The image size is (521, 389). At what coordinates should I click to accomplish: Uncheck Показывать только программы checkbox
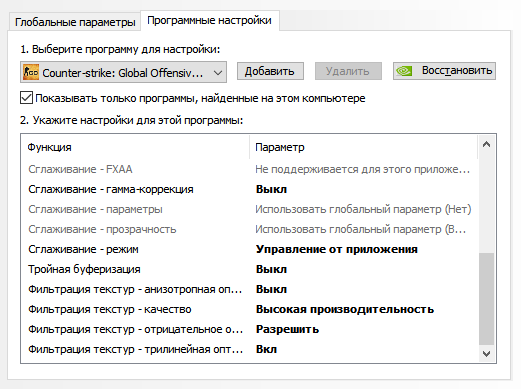point(26,98)
